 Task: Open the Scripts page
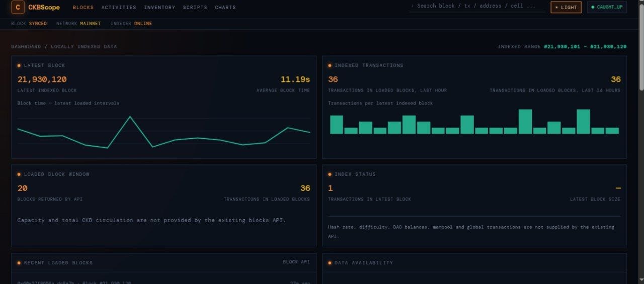[x=195, y=8]
